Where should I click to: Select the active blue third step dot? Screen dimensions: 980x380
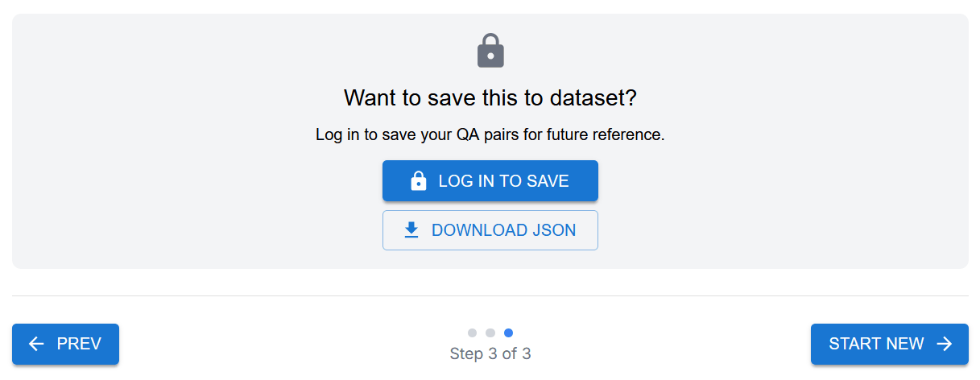(x=508, y=332)
